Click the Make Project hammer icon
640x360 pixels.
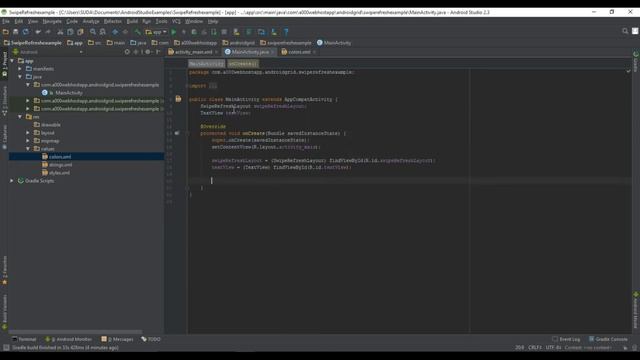(x=138, y=32)
